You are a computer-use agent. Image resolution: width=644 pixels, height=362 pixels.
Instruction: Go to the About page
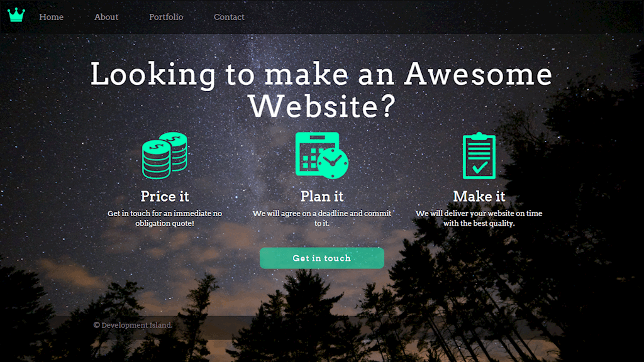click(106, 17)
